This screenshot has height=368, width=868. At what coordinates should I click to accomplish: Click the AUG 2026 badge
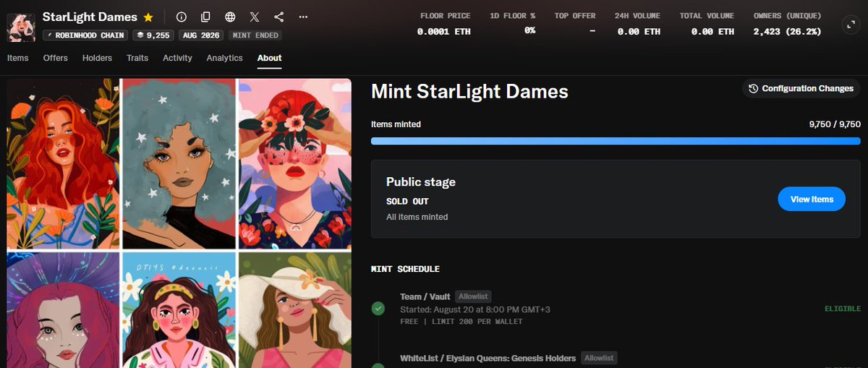(x=200, y=35)
